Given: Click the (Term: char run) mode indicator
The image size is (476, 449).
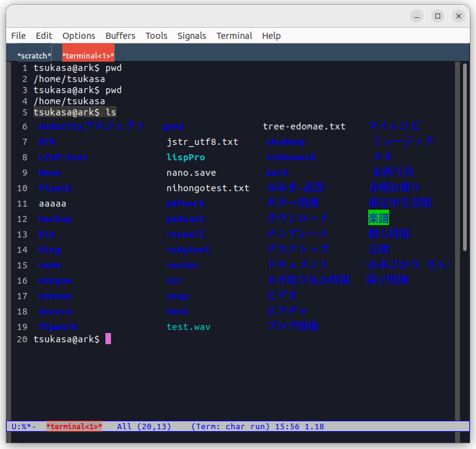Looking at the screenshot, I should [231, 427].
